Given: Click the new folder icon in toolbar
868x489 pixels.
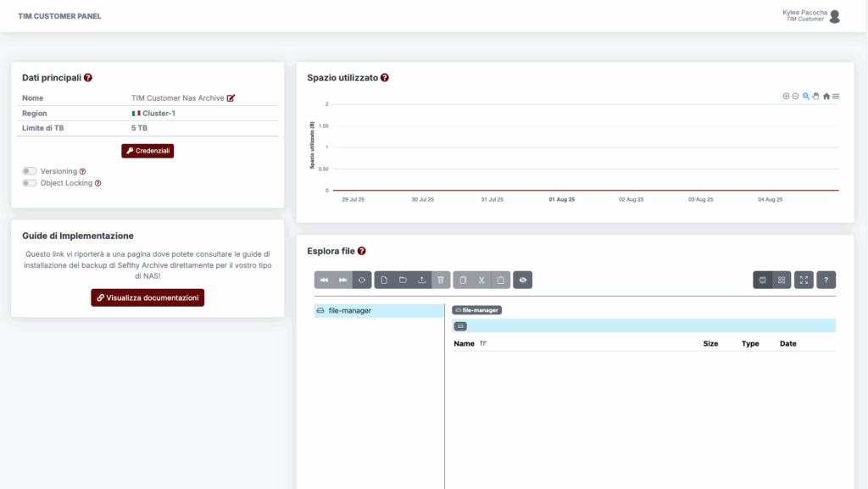Looking at the screenshot, I should pos(403,280).
